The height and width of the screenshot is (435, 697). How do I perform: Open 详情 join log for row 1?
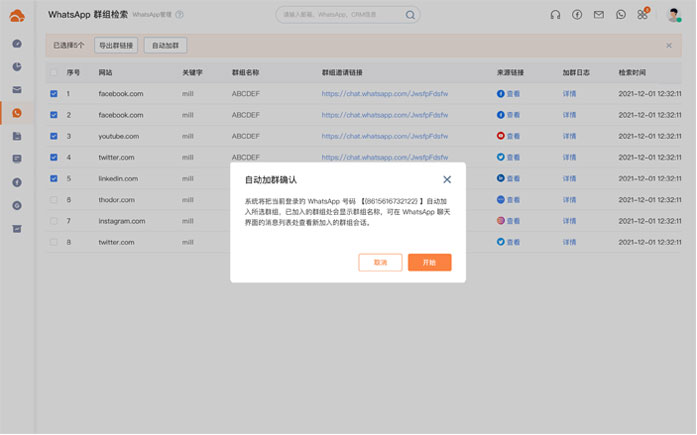click(569, 94)
